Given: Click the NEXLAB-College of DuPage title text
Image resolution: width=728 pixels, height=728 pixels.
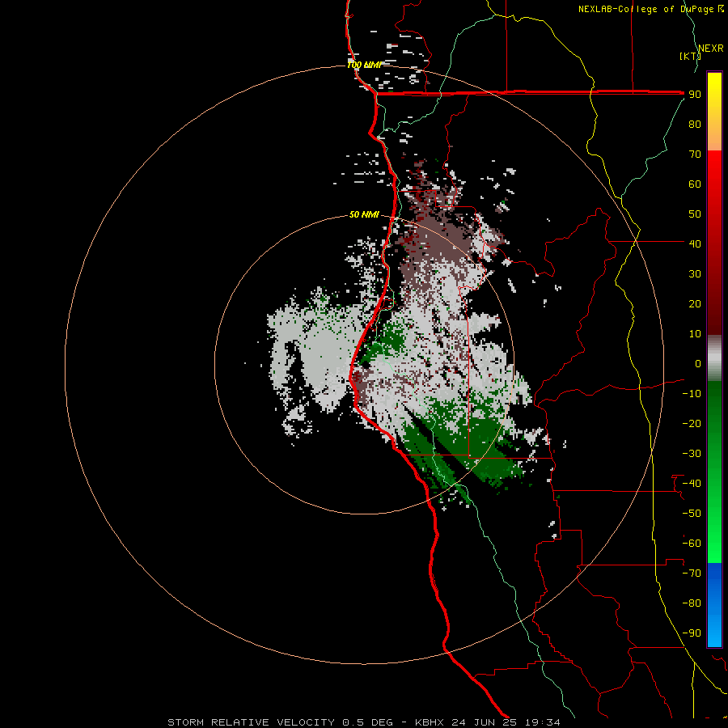Looking at the screenshot, I should [651, 9].
